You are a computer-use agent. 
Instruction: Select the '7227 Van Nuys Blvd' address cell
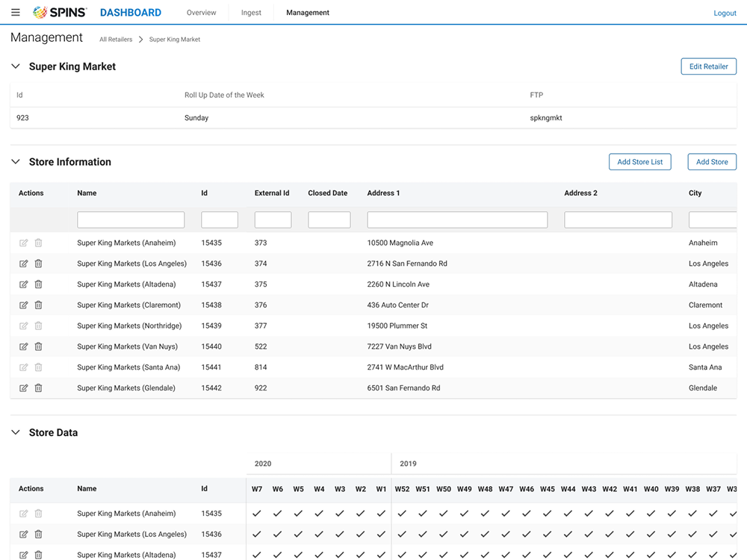(399, 346)
